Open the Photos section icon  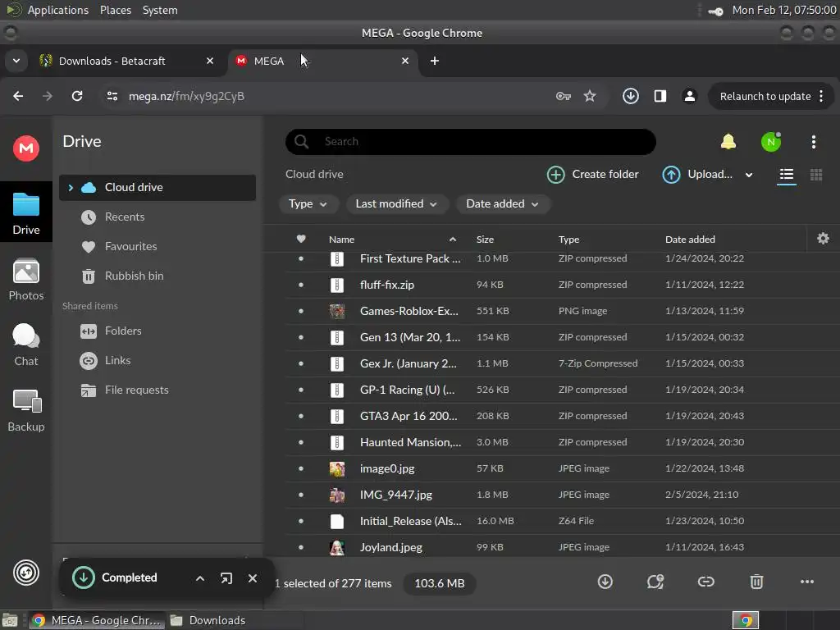pyautogui.click(x=26, y=272)
